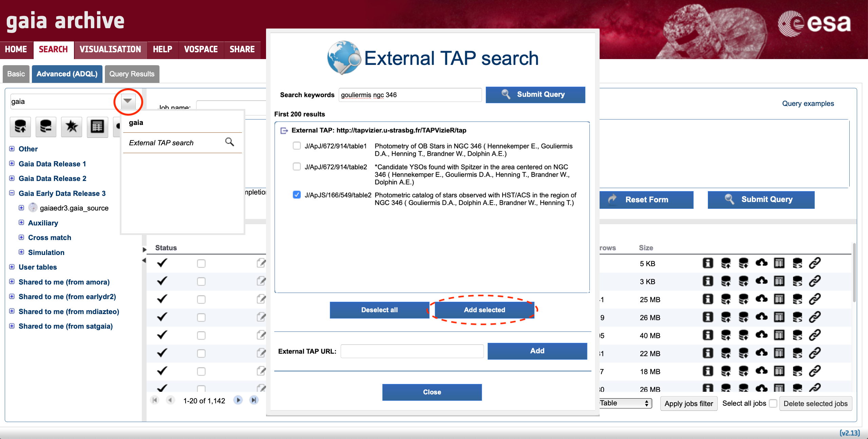Open the HOME menu tab

[x=16, y=50]
